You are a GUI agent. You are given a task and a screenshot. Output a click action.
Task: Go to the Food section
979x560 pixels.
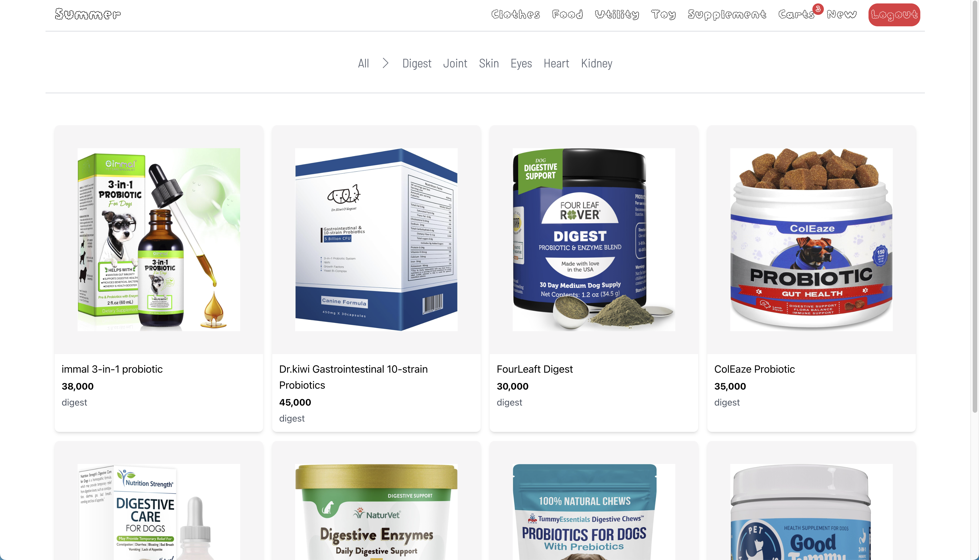(x=567, y=15)
